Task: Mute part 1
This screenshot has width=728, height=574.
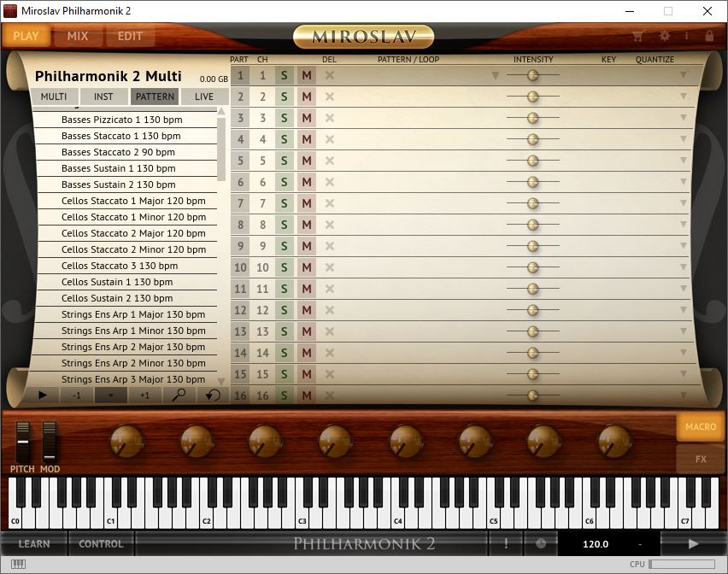Action: (x=307, y=75)
